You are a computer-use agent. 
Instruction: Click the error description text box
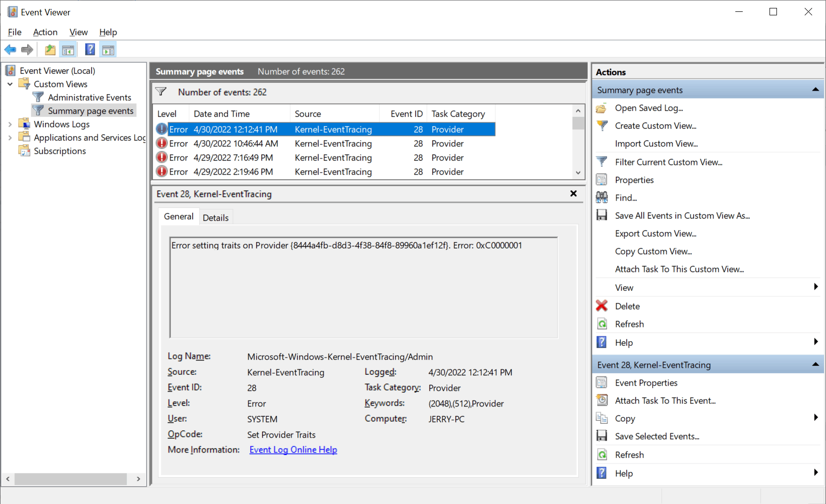[x=364, y=288]
